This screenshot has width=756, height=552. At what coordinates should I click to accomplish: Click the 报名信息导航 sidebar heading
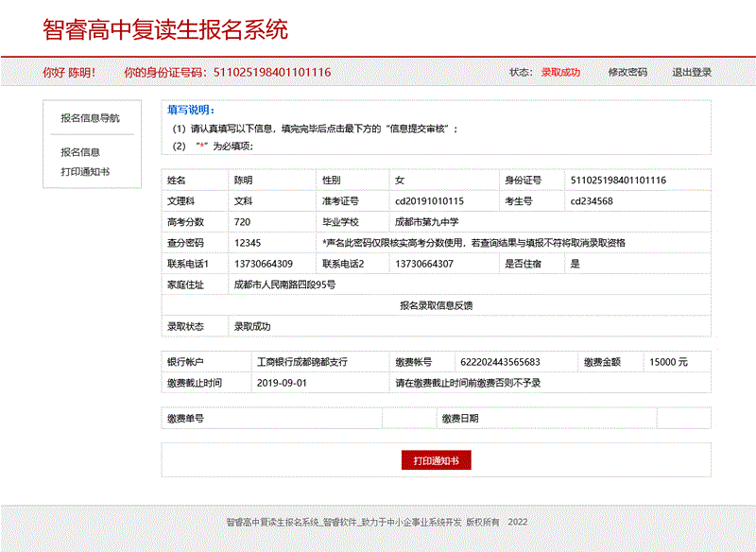90,118
